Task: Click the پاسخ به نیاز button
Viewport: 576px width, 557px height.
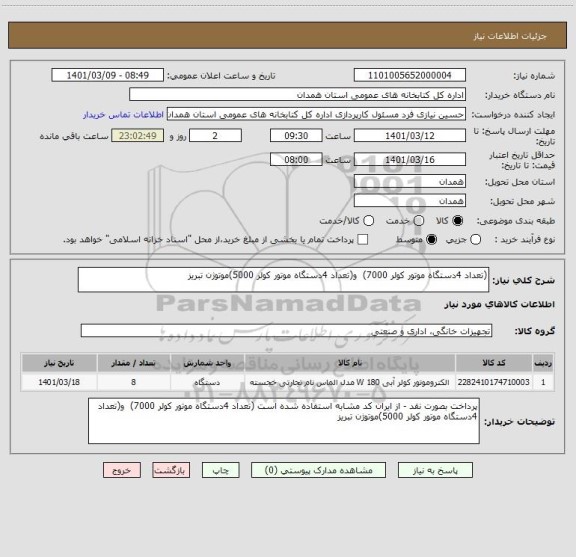Action: click(x=435, y=470)
